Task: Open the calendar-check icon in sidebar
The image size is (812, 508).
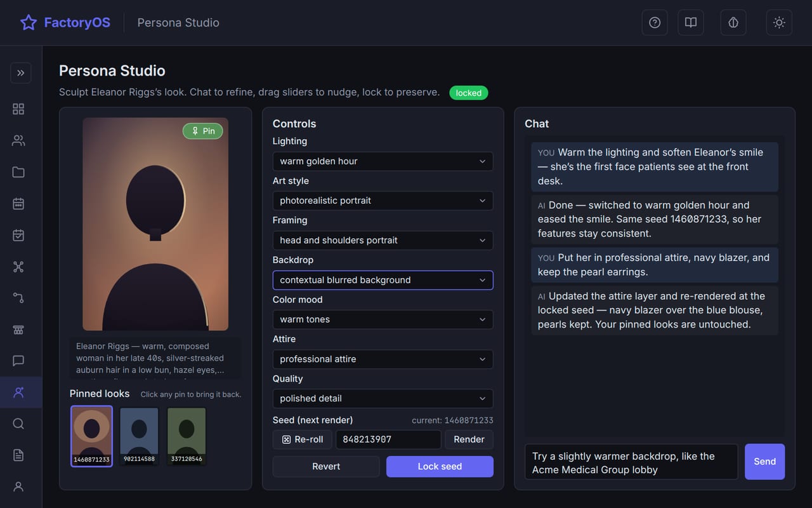Action: tap(18, 235)
